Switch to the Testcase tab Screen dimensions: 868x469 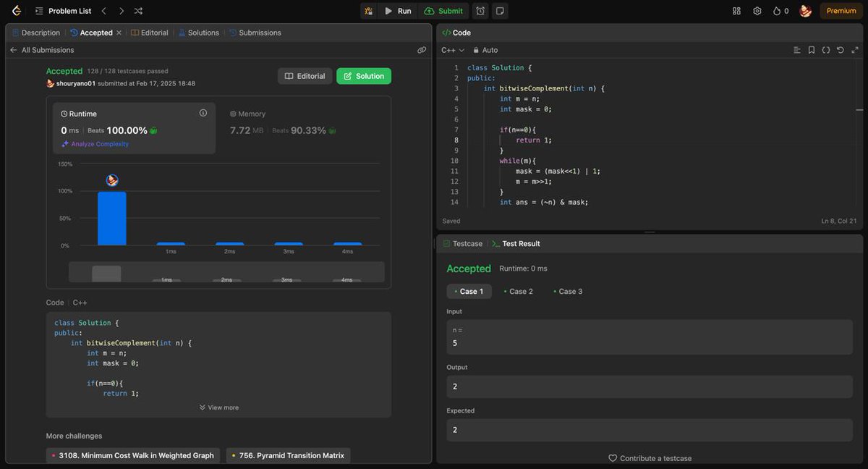[x=463, y=244]
